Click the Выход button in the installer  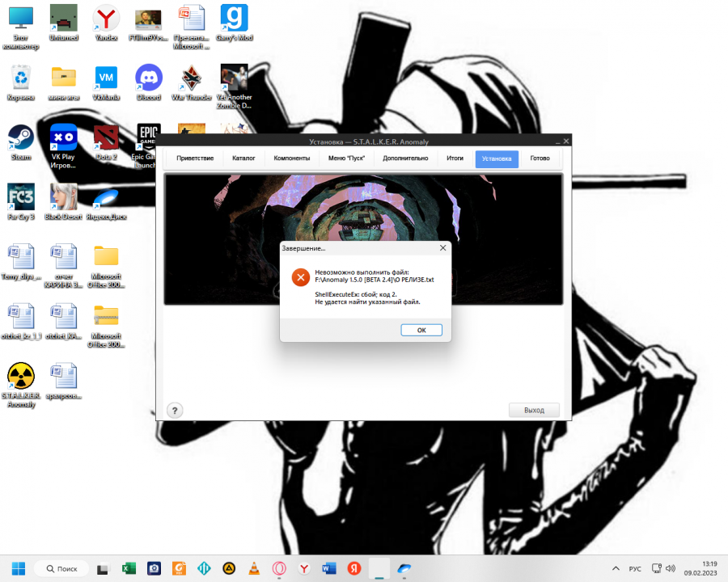[534, 411]
